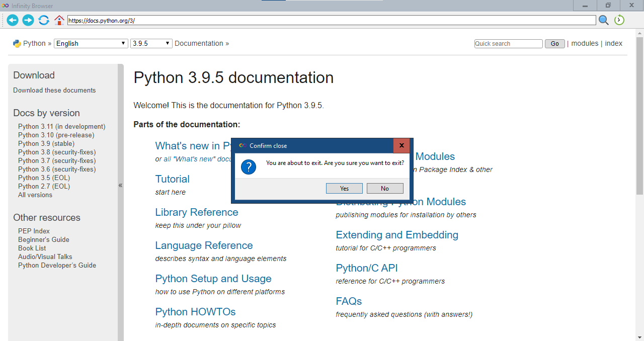Click the green circular icon beside search
This screenshot has width=644, height=341.
coord(619,20)
